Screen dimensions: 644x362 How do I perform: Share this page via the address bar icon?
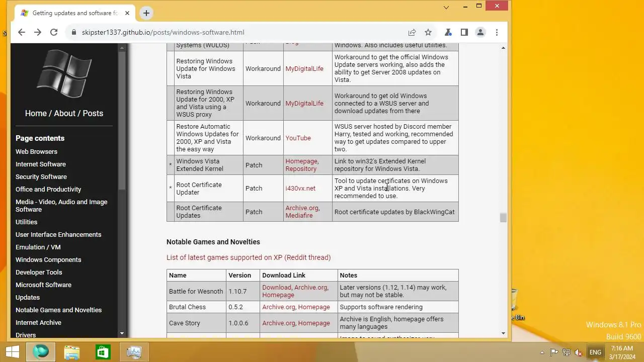tap(412, 32)
